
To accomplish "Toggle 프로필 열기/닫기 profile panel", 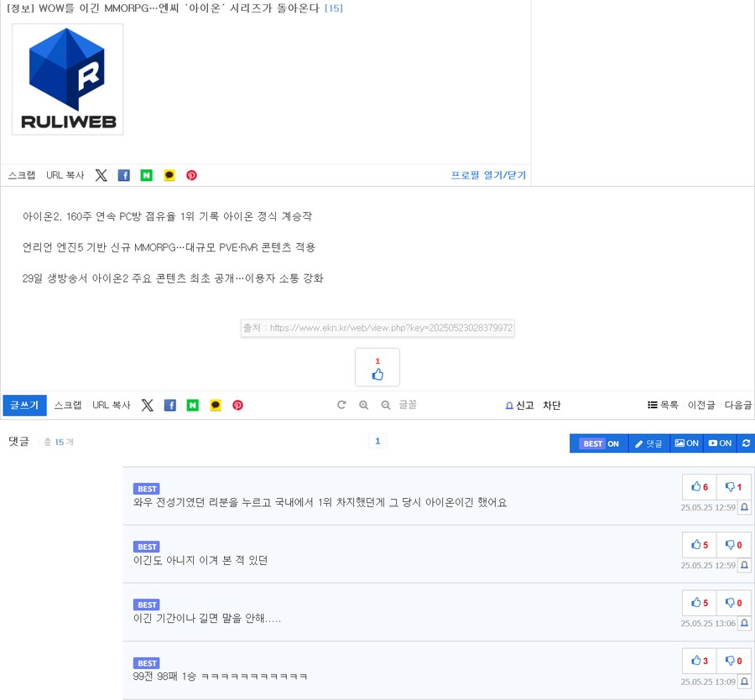I will [488, 175].
